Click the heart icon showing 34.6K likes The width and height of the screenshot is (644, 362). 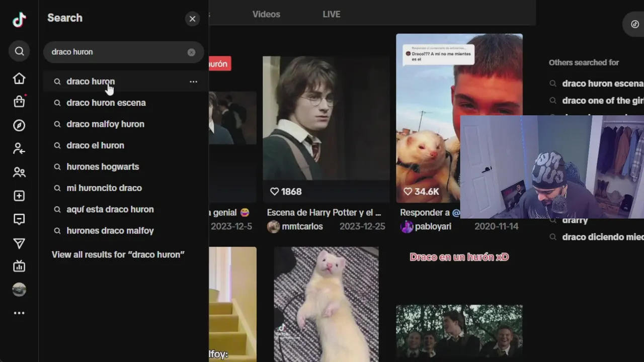pos(408,192)
